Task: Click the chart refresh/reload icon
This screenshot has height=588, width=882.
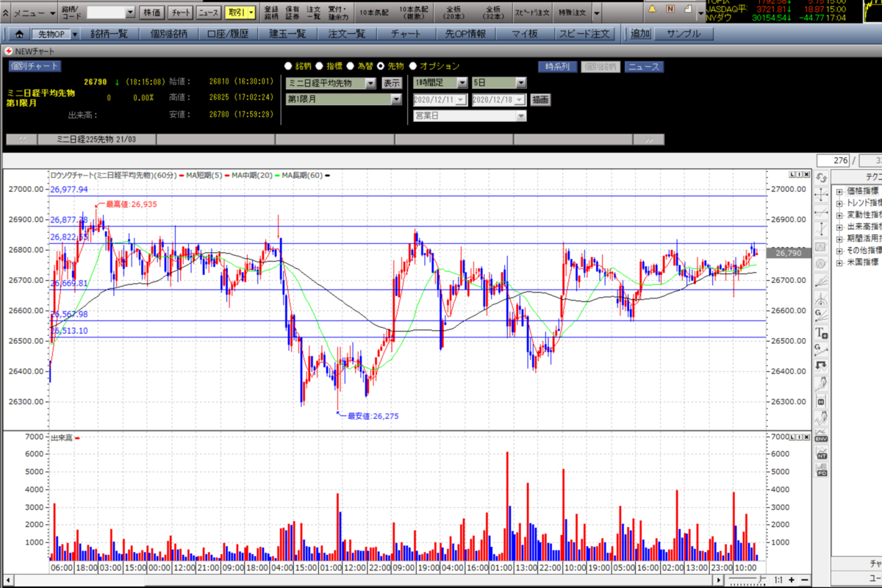Action: pyautogui.click(x=822, y=178)
